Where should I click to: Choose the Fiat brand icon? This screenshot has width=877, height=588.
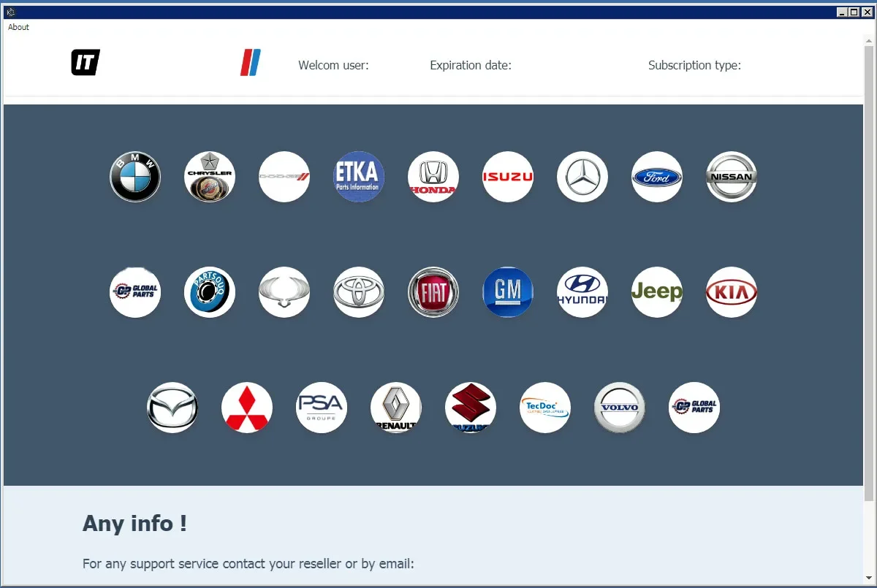433,292
